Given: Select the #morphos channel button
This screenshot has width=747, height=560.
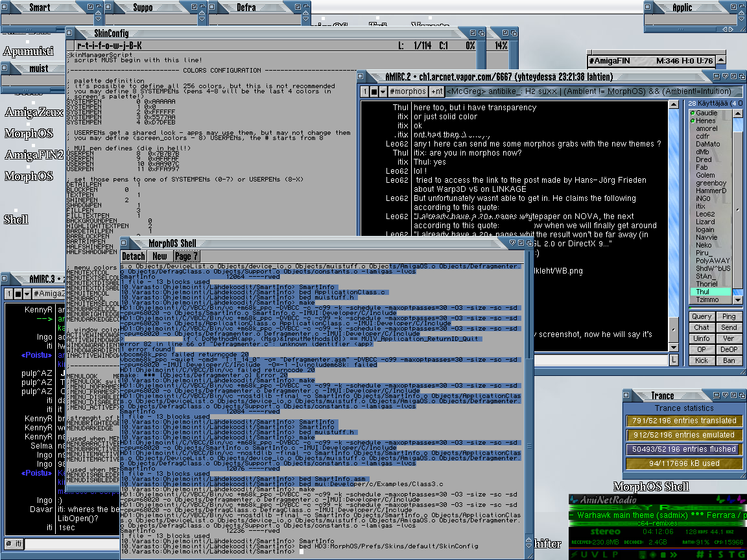Looking at the screenshot, I should [407, 91].
